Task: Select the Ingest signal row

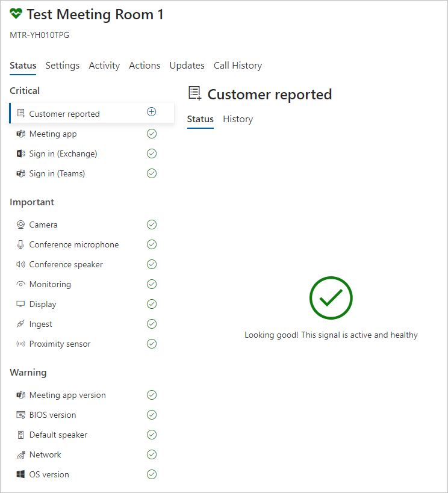Action: (x=92, y=324)
